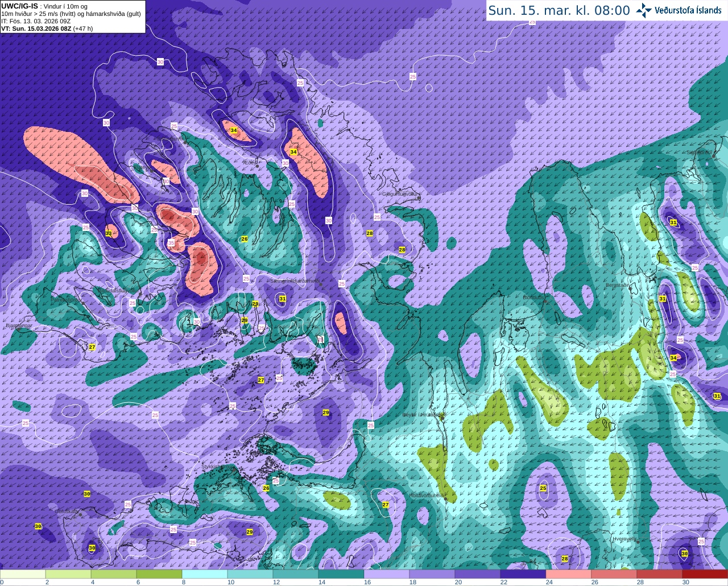Viewport: 728px width, 586px height.
Task: Select the dark indigo 22–24 legend swatch
Action: [x=523, y=574]
